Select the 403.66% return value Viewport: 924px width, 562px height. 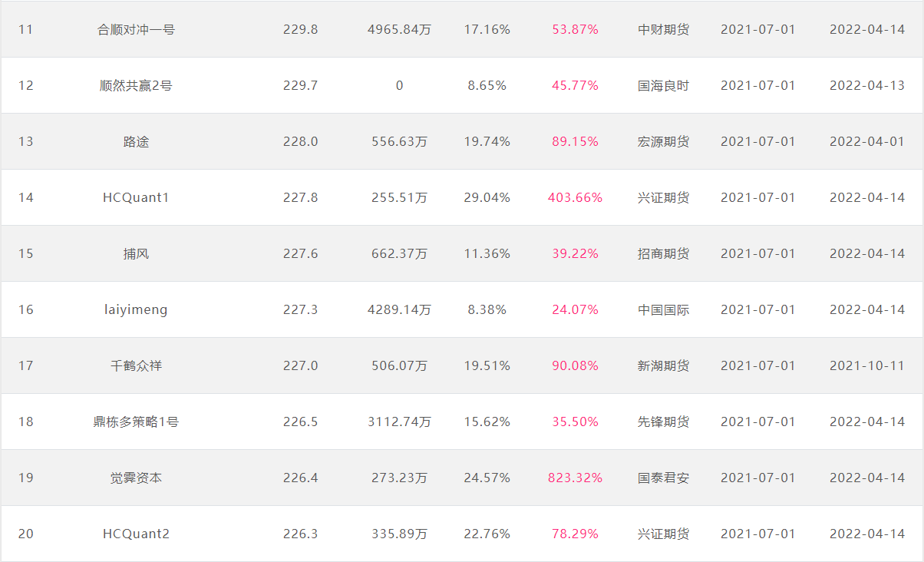click(575, 197)
